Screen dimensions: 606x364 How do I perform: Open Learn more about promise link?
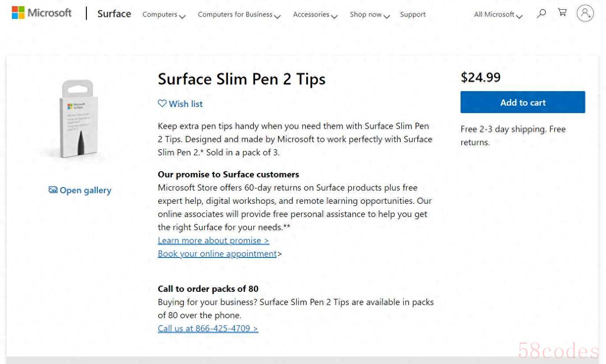coord(213,240)
